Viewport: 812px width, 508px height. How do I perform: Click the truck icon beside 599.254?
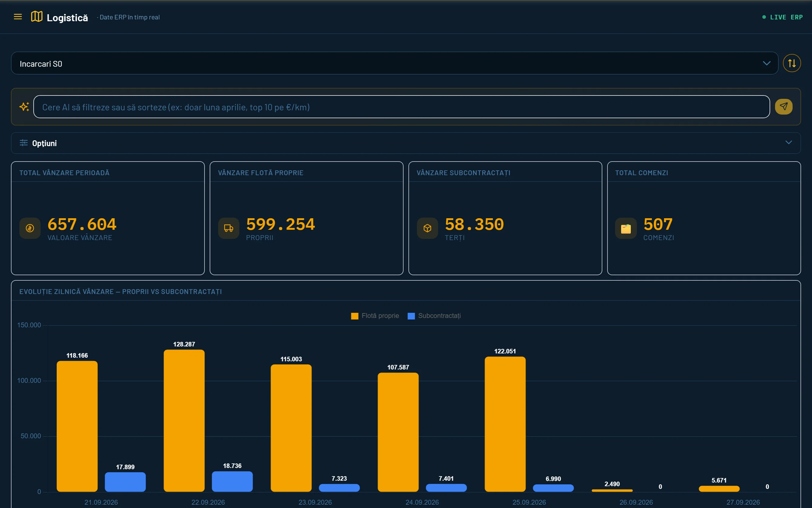pyautogui.click(x=228, y=228)
